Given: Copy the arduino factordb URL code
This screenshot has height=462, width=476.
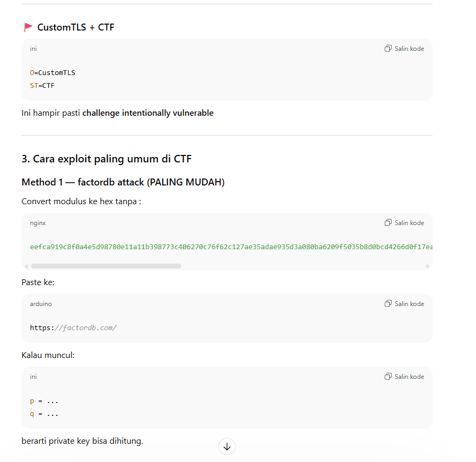Looking at the screenshot, I should coord(404,304).
